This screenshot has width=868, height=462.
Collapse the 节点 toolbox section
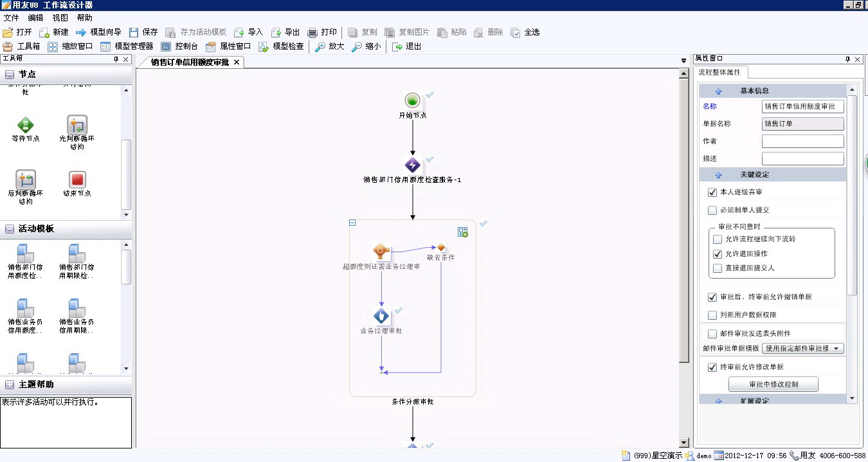(10, 75)
